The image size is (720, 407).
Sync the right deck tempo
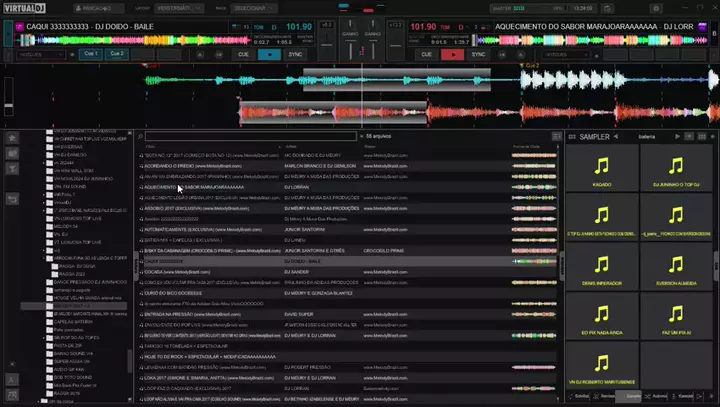click(478, 54)
